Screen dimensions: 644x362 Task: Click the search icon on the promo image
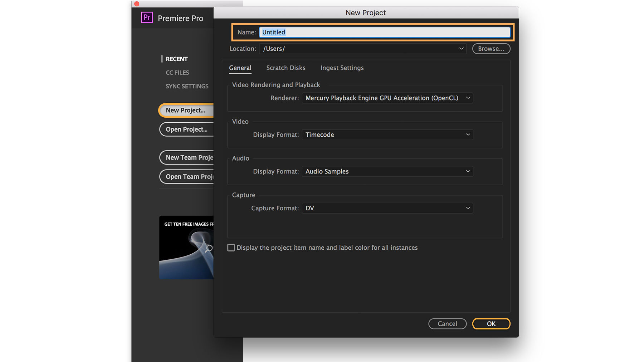[209, 248]
